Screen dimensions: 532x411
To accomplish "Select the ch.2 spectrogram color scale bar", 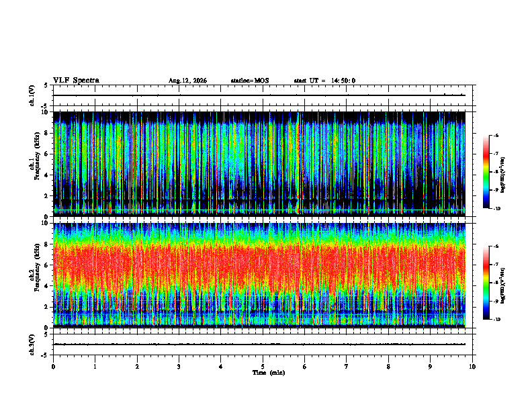I will tap(486, 283).
